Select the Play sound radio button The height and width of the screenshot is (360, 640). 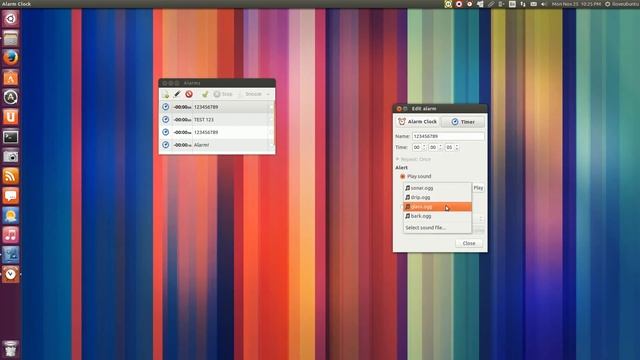(x=403, y=176)
